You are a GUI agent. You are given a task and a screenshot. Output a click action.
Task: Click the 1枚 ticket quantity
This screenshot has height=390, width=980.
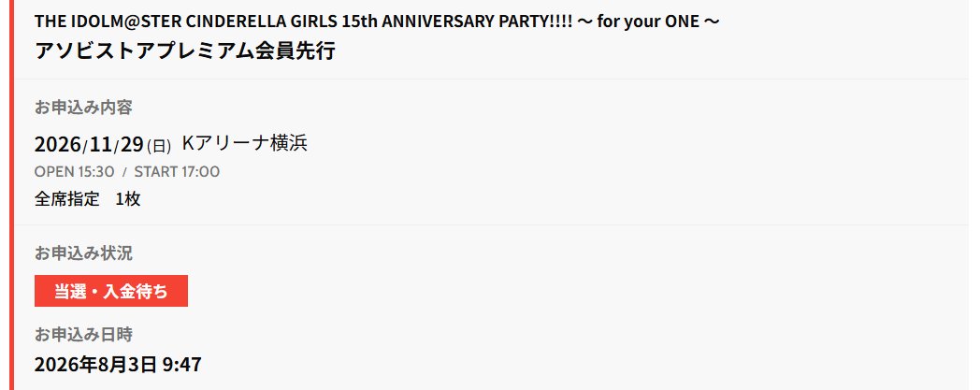click(128, 199)
